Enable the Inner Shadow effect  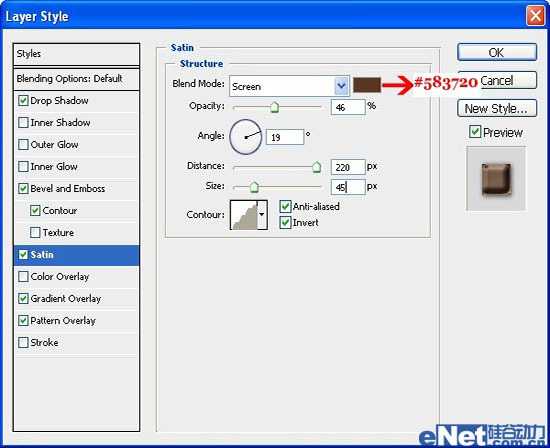point(23,122)
